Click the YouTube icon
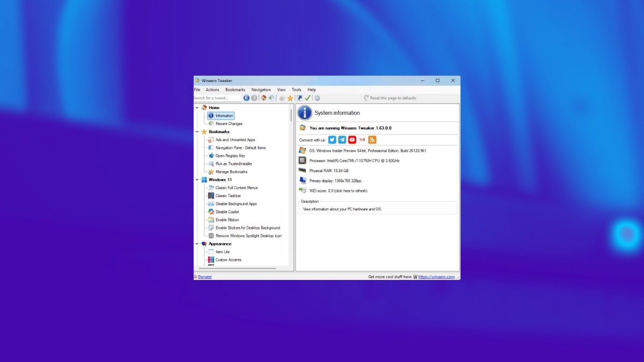The height and width of the screenshot is (362, 644). pos(352,139)
